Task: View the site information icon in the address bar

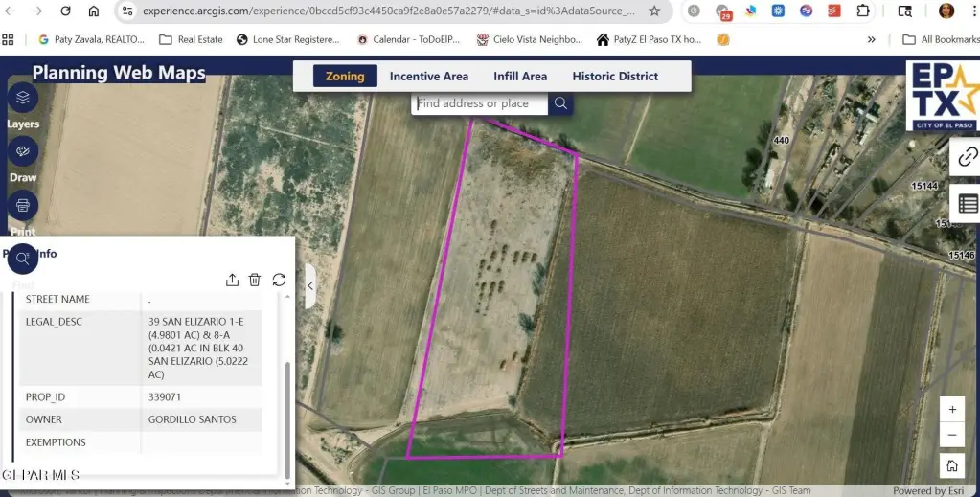Action: coord(127,11)
